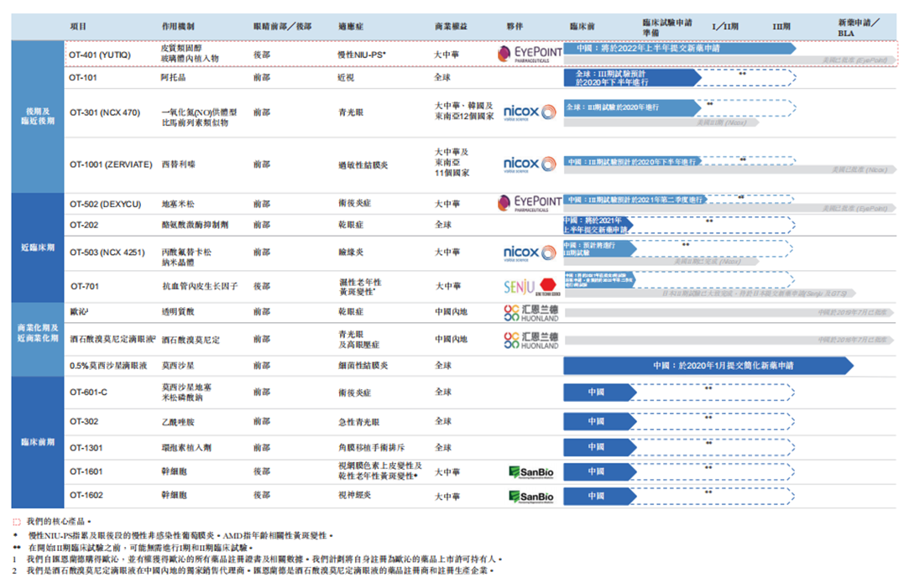Click the nicox logo in the OT-301 row
The image size is (904, 588).
pyautogui.click(x=530, y=112)
